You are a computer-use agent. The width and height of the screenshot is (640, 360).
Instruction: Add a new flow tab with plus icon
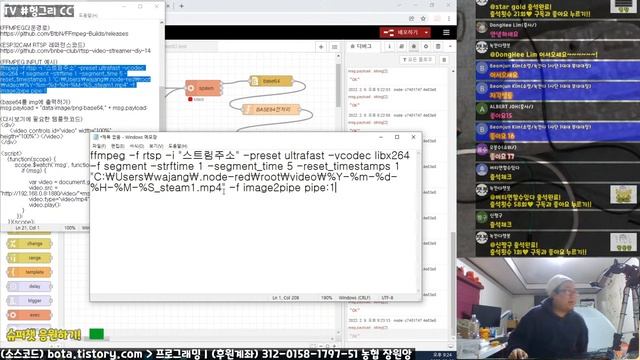(321, 47)
